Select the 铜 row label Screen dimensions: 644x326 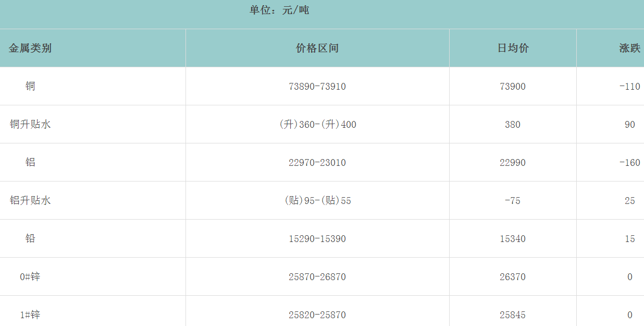pyautogui.click(x=30, y=86)
